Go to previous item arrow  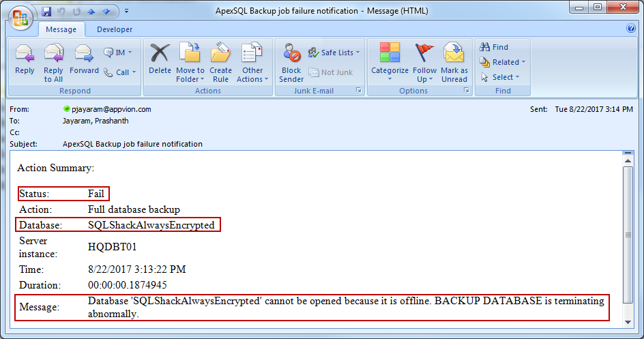click(x=91, y=12)
